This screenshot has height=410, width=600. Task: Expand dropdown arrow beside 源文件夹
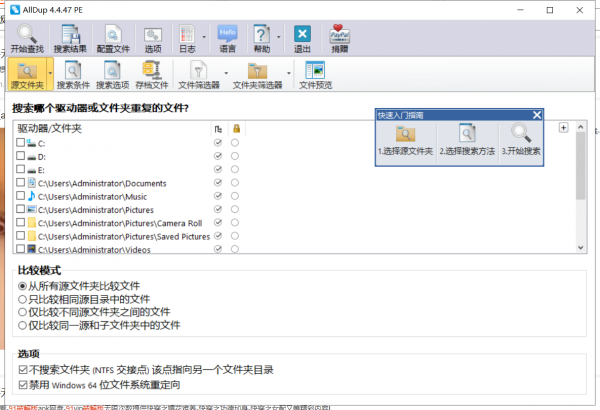50,74
